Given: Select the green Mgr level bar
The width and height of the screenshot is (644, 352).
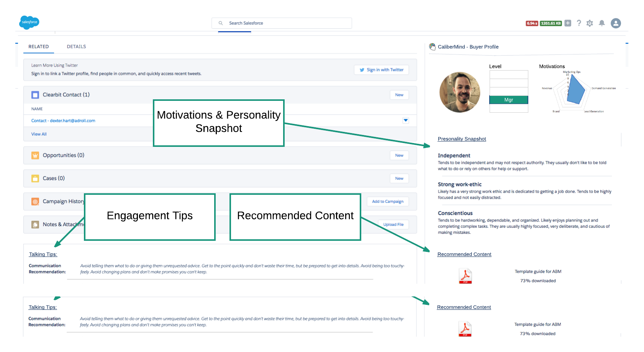Looking at the screenshot, I should (508, 100).
